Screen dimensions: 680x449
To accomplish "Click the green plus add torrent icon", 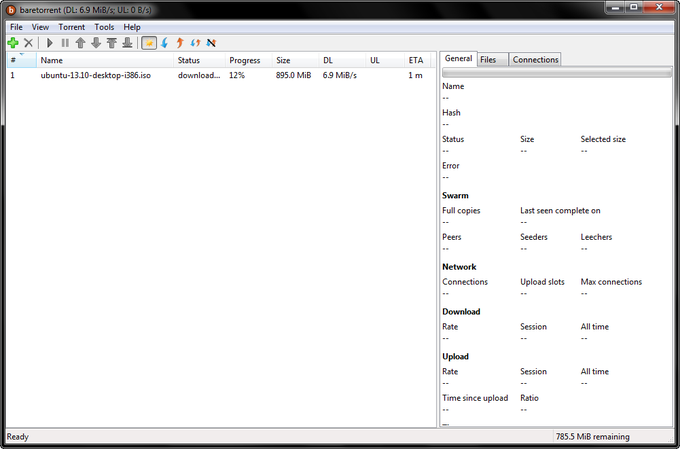I will coord(13,43).
